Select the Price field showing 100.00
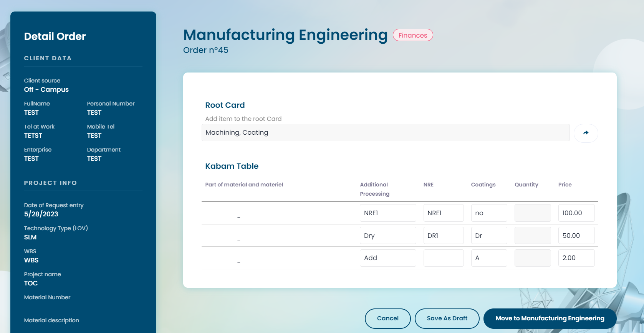644x333 pixels. (x=576, y=213)
